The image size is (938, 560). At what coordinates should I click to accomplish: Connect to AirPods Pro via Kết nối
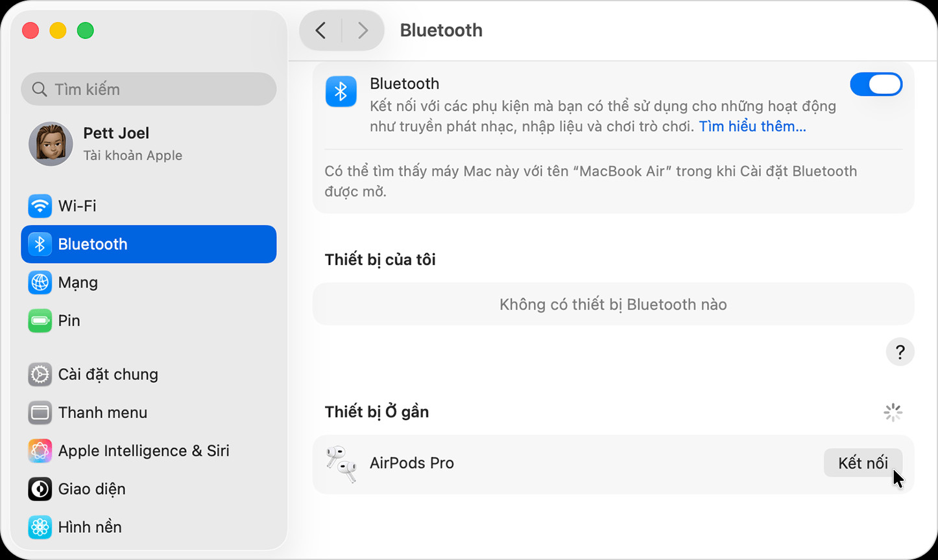click(x=863, y=463)
